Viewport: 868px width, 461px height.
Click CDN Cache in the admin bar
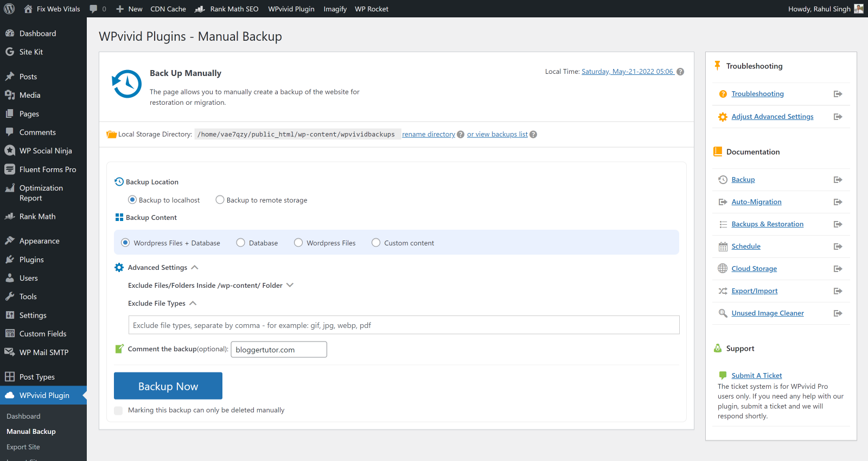(x=168, y=9)
